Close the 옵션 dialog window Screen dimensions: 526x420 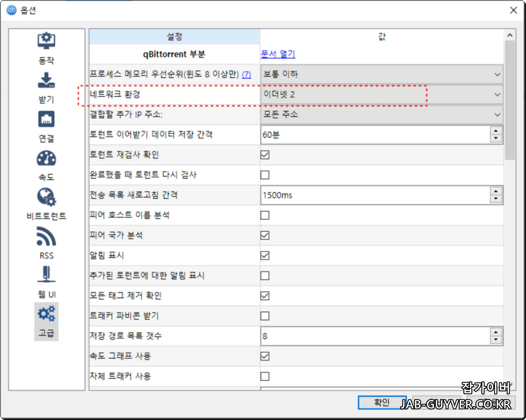click(x=513, y=10)
